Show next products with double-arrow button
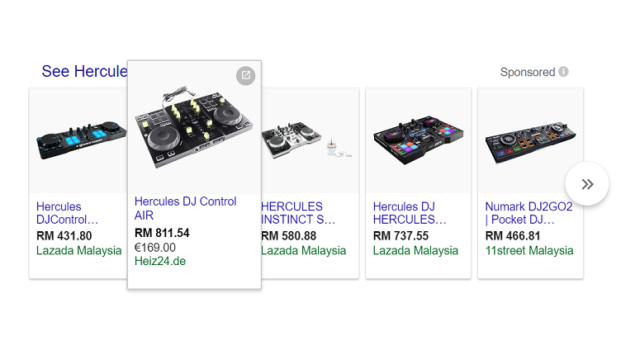640x360 pixels. point(587,184)
